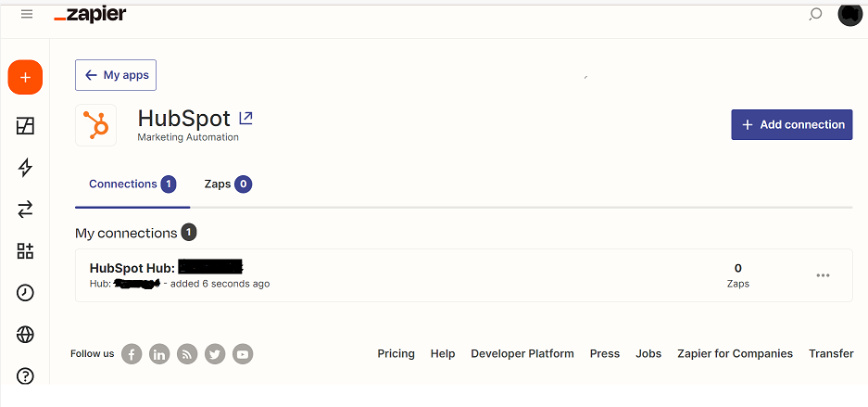Click the 'My connections' heading
This screenshot has height=407, width=868.
(126, 233)
